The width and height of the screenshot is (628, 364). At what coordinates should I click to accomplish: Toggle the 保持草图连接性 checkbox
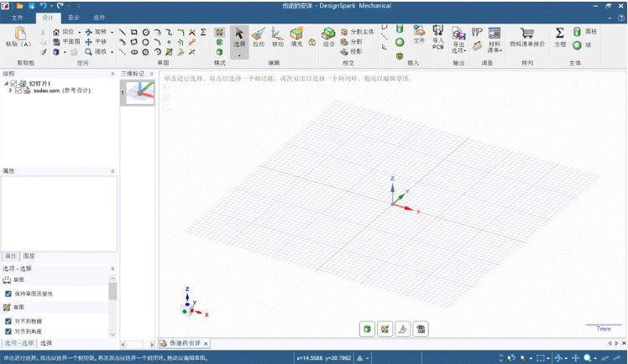coord(8,294)
